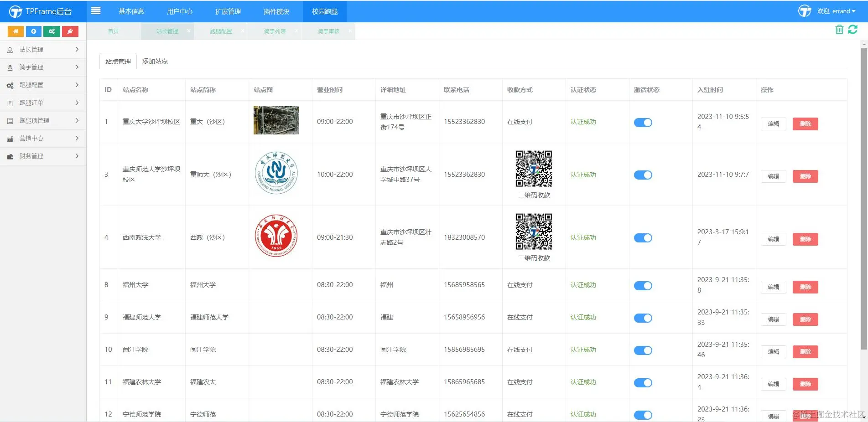This screenshot has height=422, width=868.
Task: Expand the 营销中心 sidebar menu
Action: click(43, 139)
